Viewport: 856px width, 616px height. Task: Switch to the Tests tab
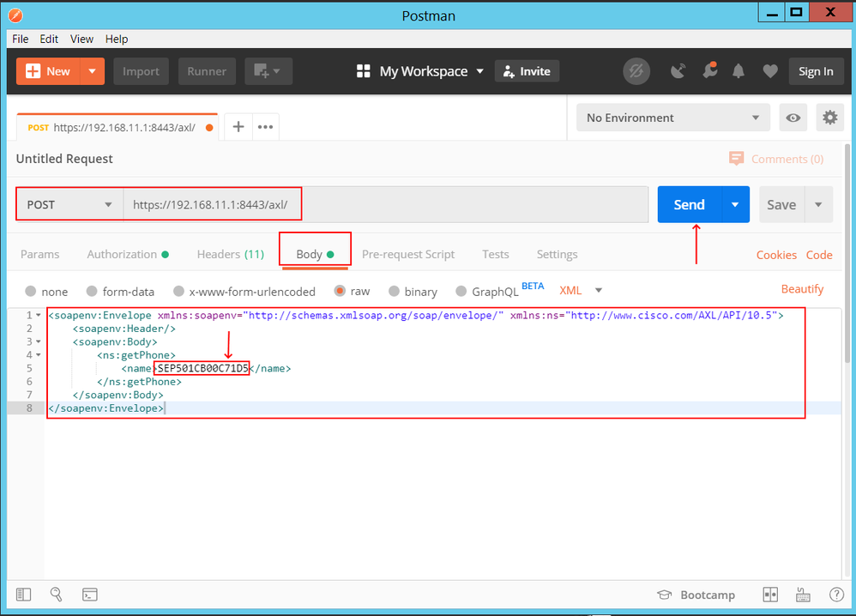point(495,254)
